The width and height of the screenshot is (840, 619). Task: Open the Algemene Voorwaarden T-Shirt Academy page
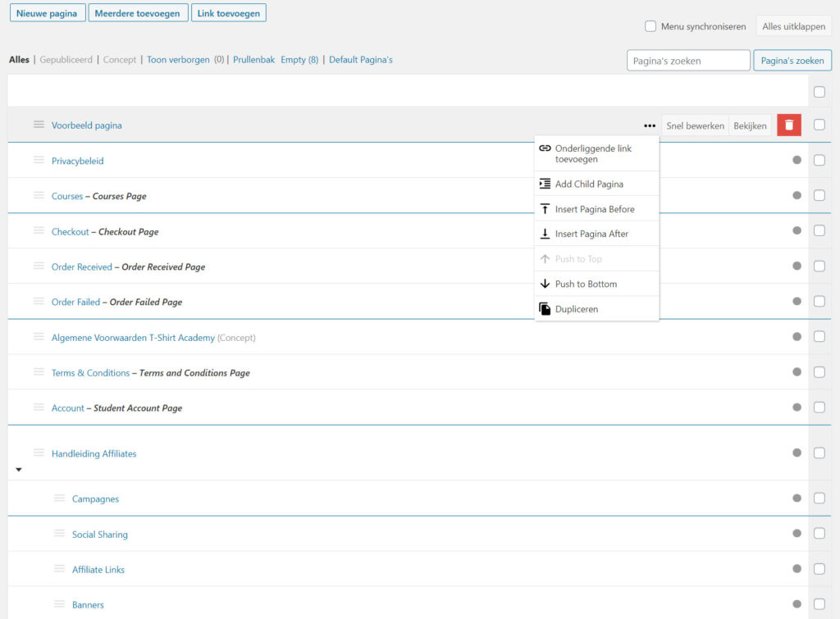pyautogui.click(x=133, y=337)
